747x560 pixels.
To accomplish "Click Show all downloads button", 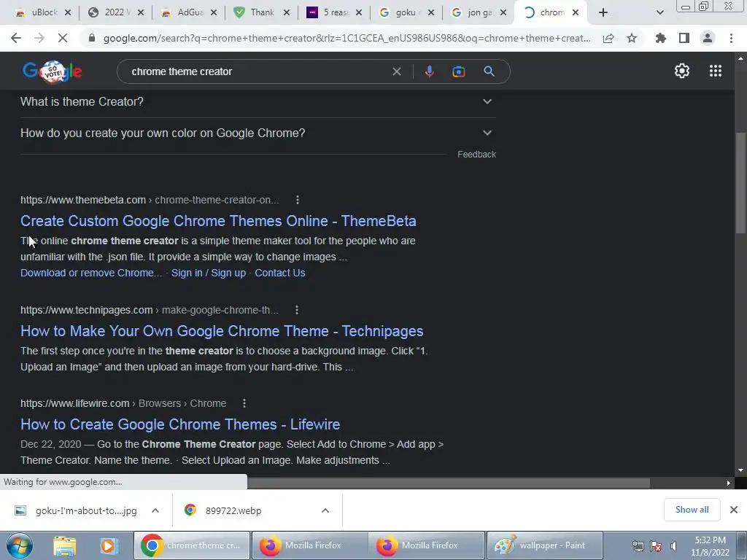I will [692, 510].
